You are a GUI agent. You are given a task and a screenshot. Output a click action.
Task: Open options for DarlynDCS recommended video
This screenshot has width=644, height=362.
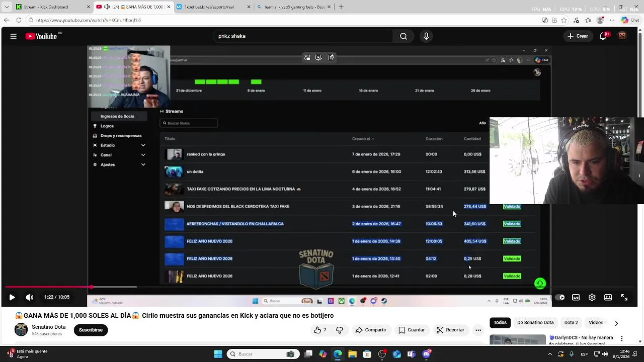tap(622, 338)
